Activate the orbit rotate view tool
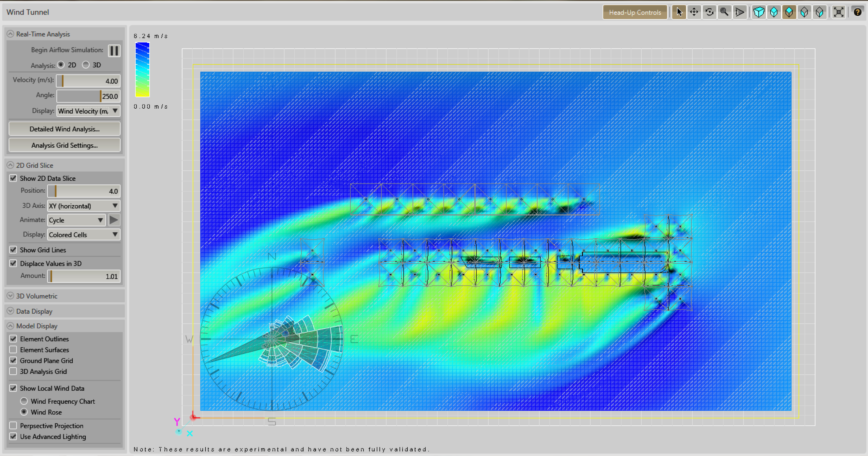 coord(709,12)
